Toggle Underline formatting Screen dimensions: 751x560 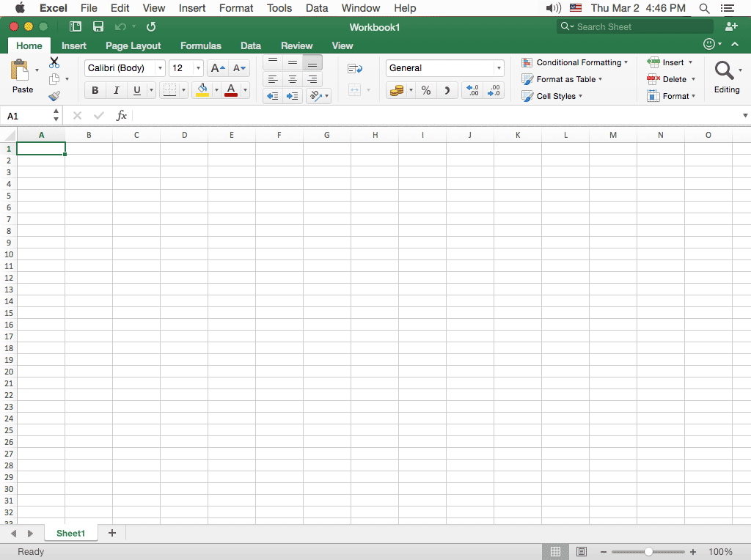[x=137, y=90]
